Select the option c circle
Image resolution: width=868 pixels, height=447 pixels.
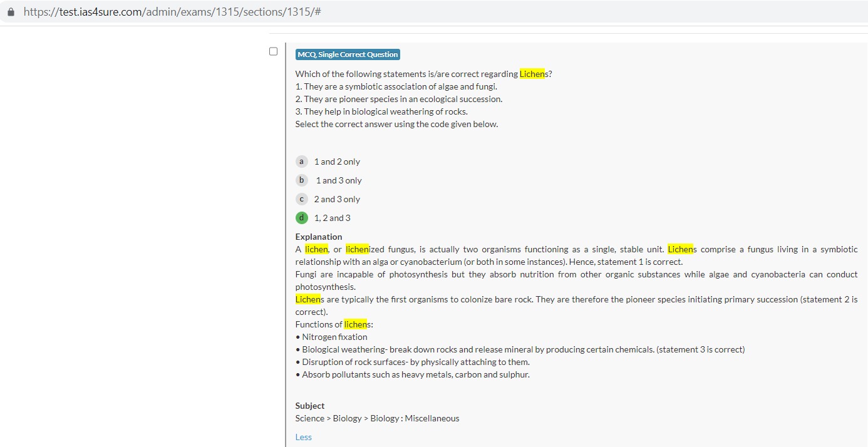pyautogui.click(x=302, y=199)
